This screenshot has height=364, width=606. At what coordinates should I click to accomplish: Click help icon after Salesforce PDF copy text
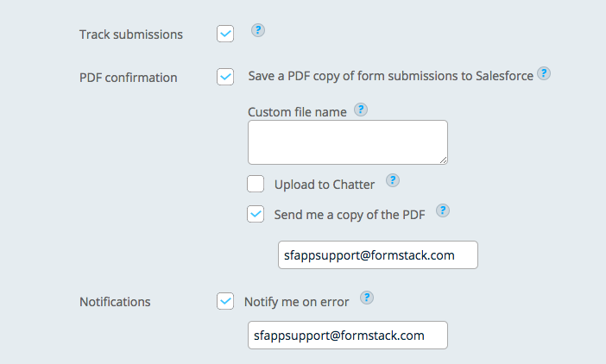tap(544, 73)
